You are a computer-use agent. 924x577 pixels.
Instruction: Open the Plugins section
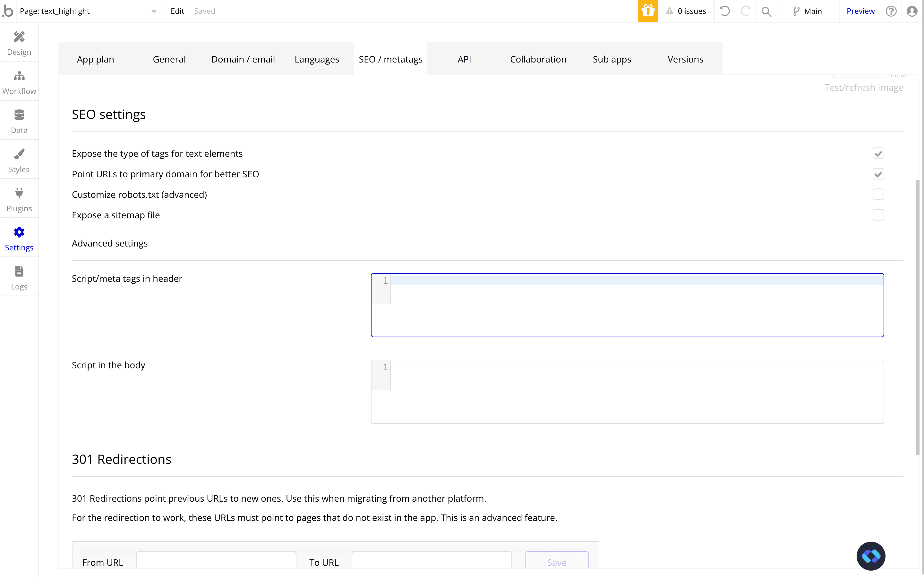(19, 200)
